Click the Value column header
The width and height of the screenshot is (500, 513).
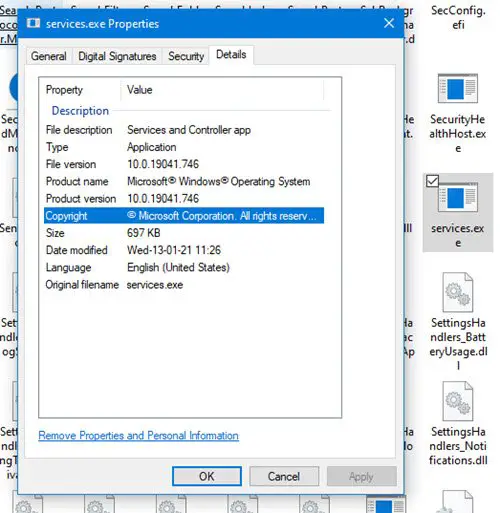tap(222, 90)
